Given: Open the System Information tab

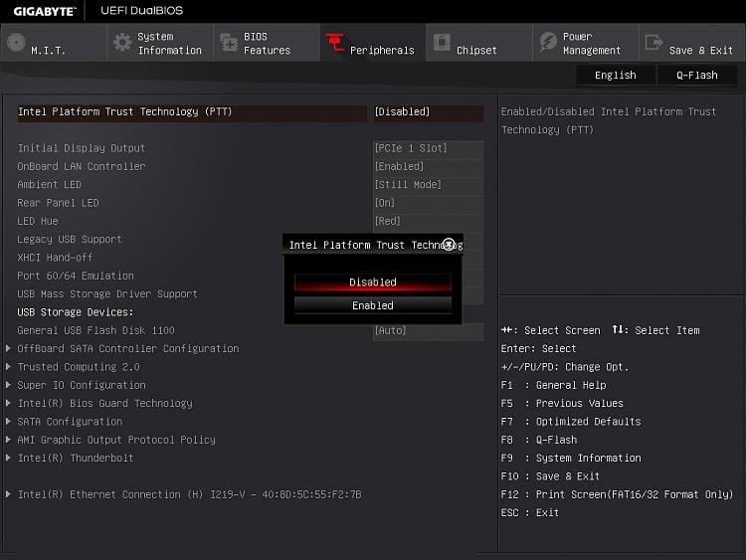Looking at the screenshot, I should point(160,43).
